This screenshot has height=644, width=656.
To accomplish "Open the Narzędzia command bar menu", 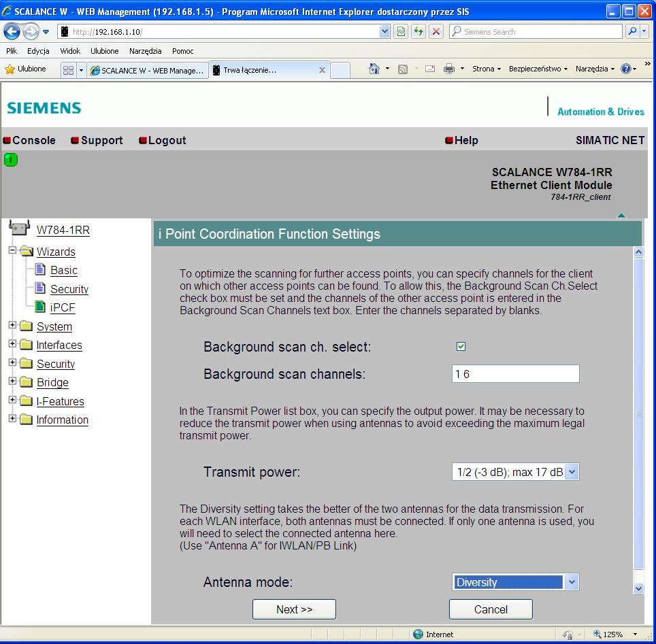I will click(x=595, y=69).
